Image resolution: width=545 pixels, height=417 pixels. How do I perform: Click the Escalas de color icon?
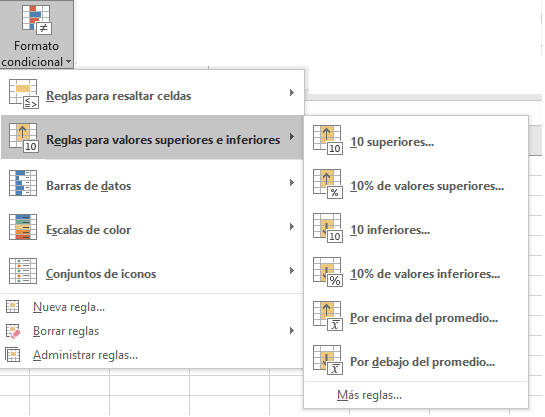(23, 227)
